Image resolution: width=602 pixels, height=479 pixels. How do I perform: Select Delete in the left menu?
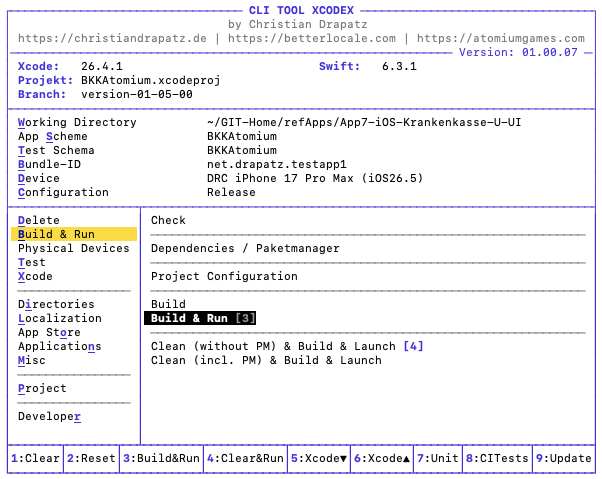39,220
